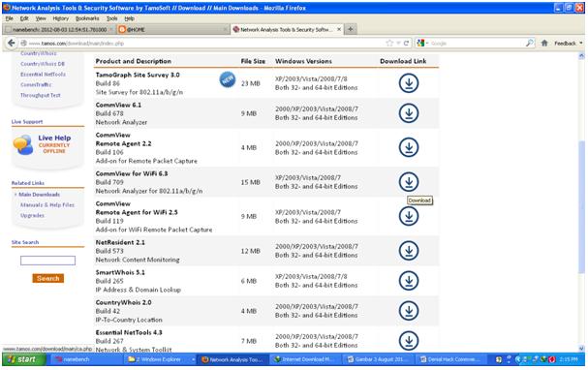
Task: Open the Google search engine selector
Action: (x=422, y=44)
